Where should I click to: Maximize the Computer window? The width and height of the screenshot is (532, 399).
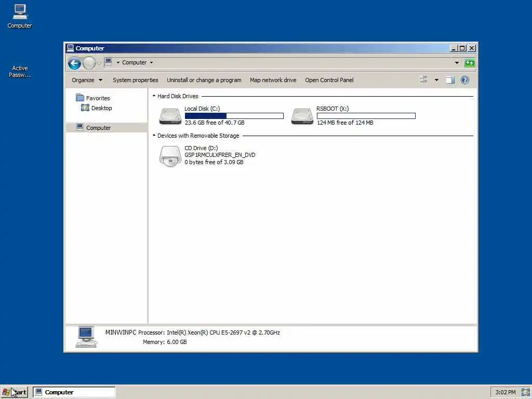(x=462, y=48)
